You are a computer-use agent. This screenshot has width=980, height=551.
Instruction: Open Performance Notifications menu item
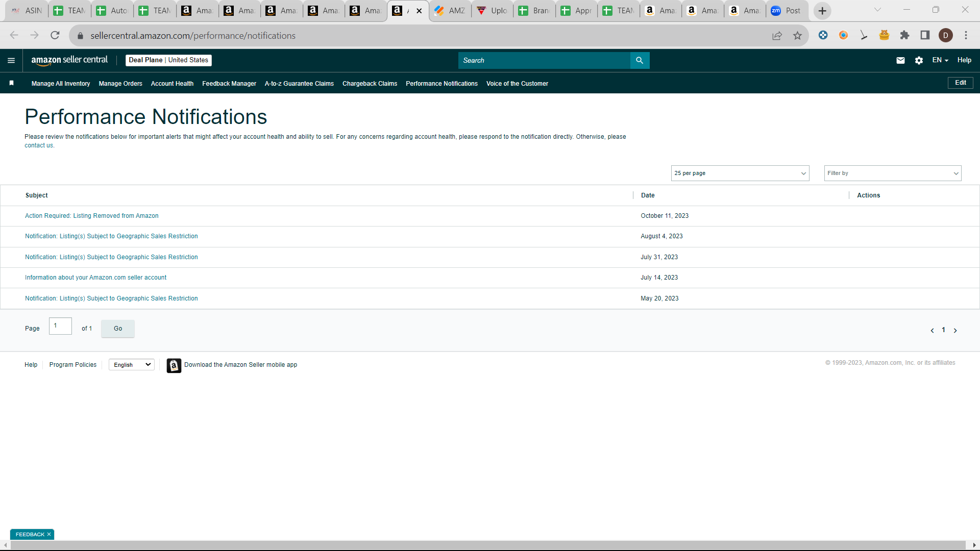pos(442,84)
